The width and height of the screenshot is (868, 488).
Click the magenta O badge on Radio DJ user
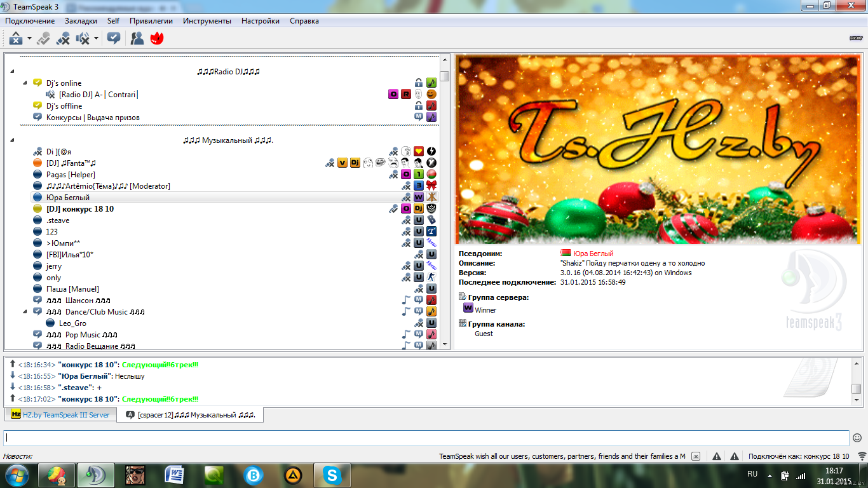point(393,95)
